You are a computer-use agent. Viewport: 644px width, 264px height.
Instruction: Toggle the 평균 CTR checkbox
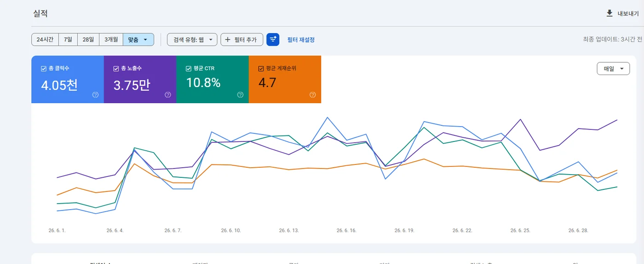pos(189,69)
